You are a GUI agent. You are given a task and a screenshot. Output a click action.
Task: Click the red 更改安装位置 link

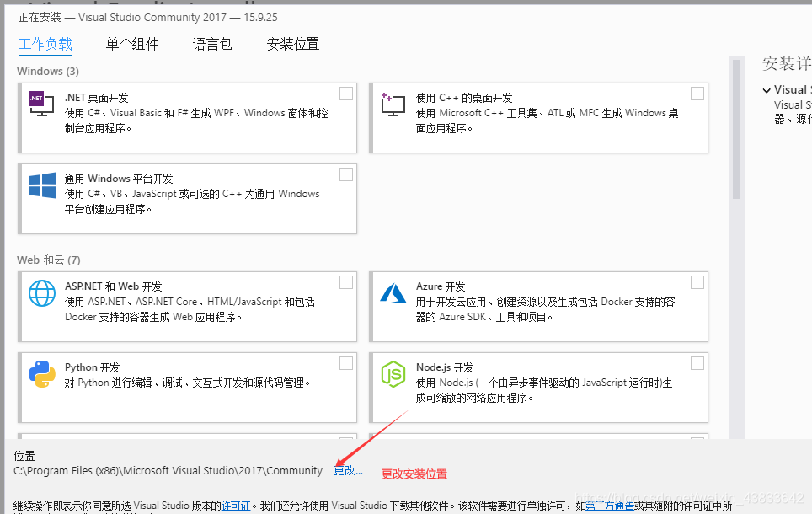pos(413,474)
